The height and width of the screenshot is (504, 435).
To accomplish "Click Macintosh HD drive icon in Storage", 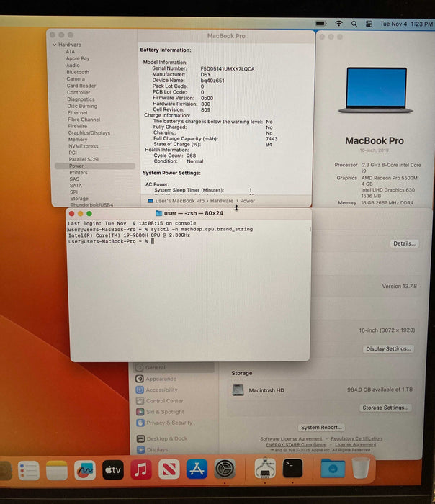I will (238, 390).
